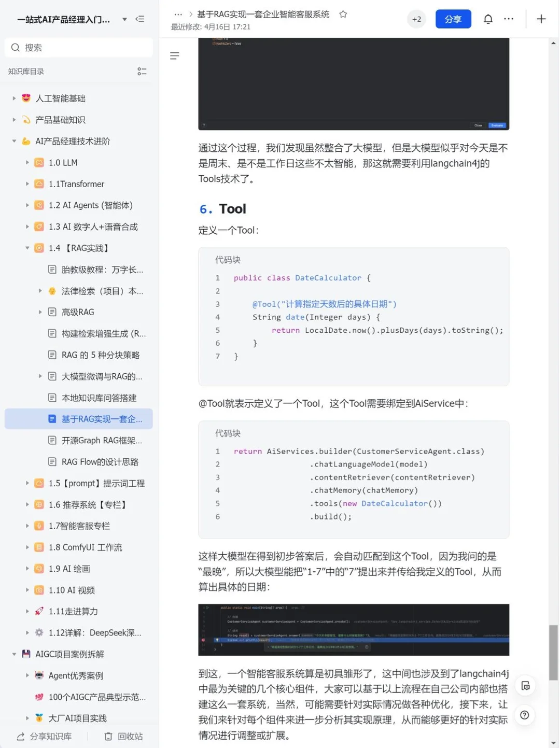560x748 pixels.
Task: Click the rocket icon for 1.11走进算力
Action: pyautogui.click(x=39, y=611)
